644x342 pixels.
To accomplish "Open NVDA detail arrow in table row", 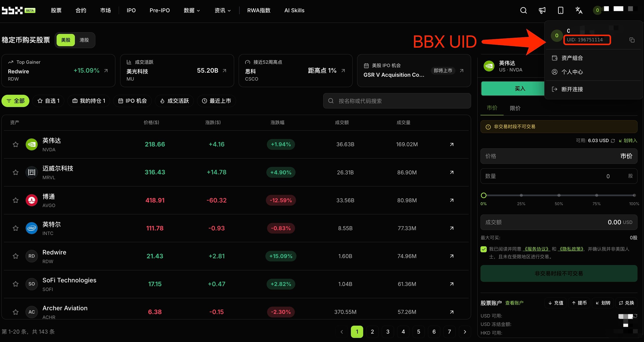I will tap(452, 144).
